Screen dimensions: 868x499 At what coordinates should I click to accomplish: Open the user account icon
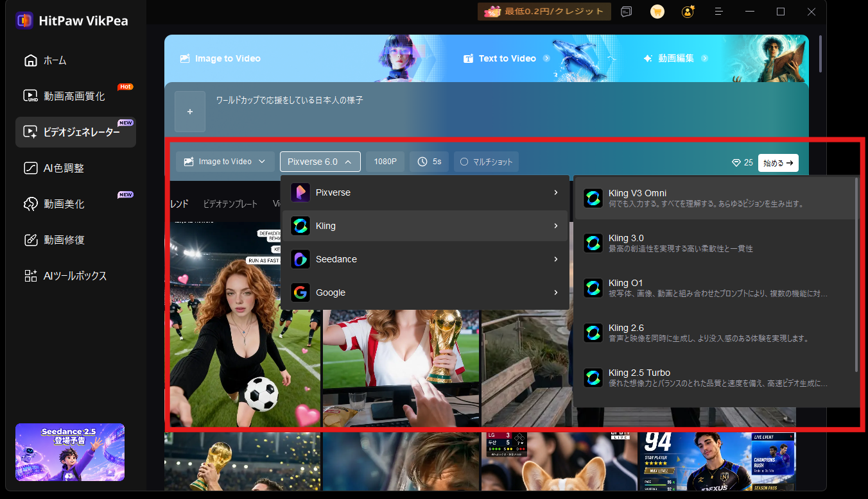pyautogui.click(x=688, y=12)
